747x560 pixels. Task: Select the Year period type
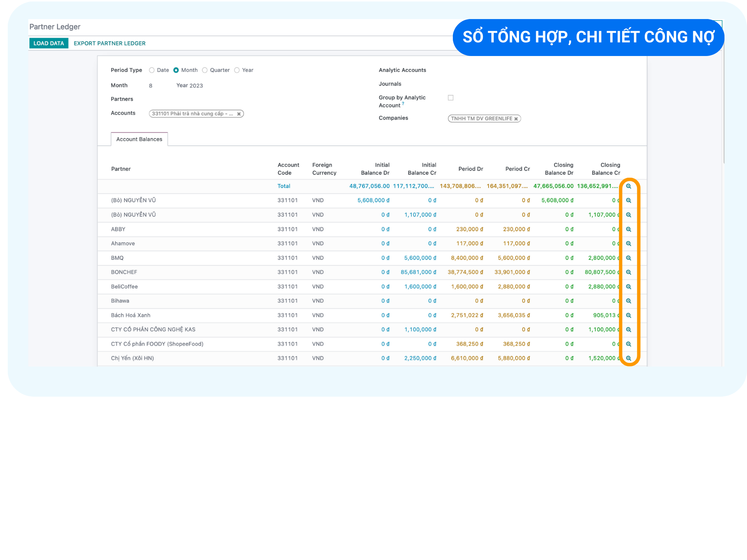237,70
